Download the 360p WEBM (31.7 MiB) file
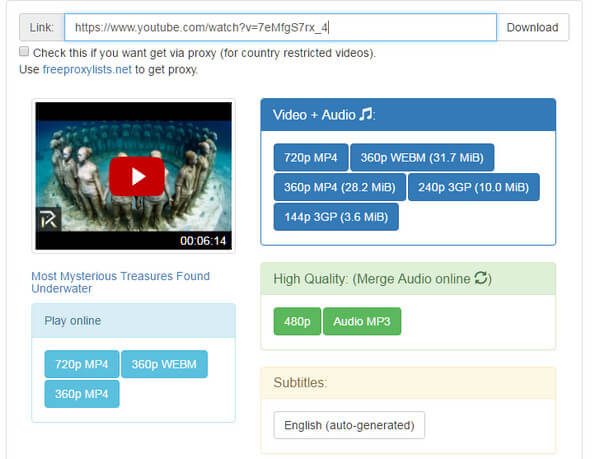600x459 pixels. pos(422,158)
